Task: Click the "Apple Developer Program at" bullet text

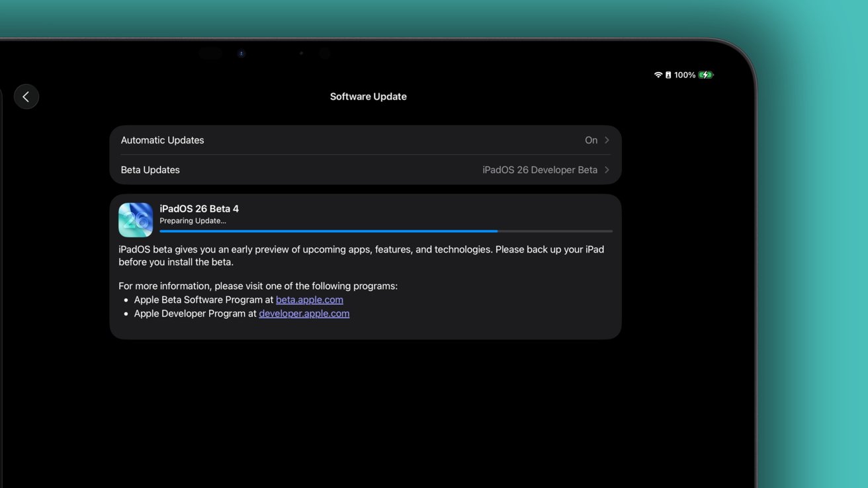Action: (195, 313)
